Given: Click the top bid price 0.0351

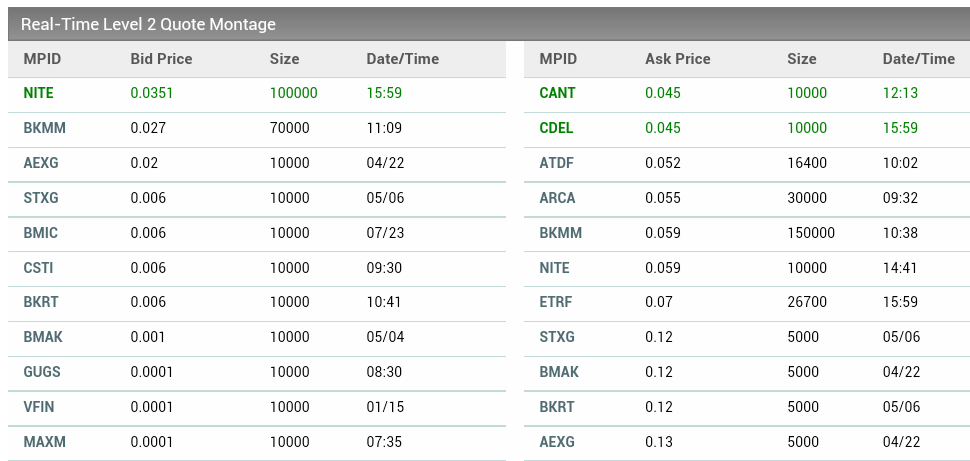Looking at the screenshot, I should pyautogui.click(x=152, y=93).
